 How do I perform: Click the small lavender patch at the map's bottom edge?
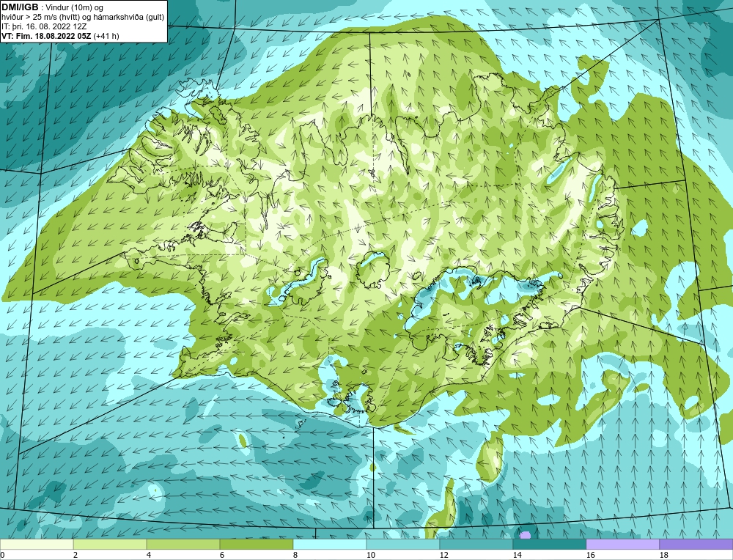tap(526, 535)
